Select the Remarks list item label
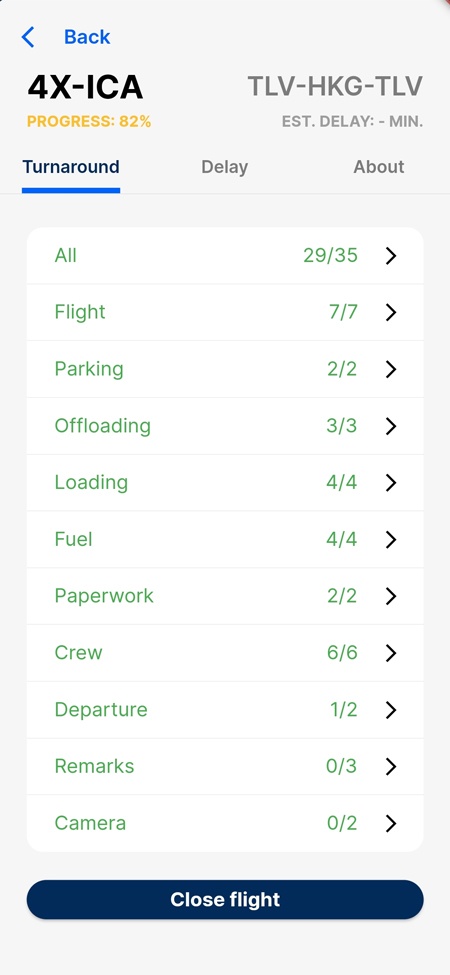This screenshot has width=450, height=975. pyautogui.click(x=94, y=766)
